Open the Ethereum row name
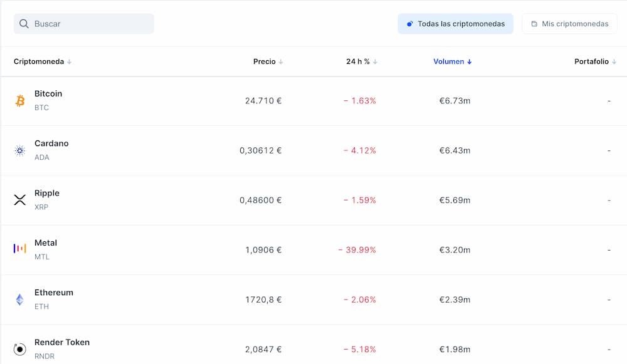 [x=54, y=293]
